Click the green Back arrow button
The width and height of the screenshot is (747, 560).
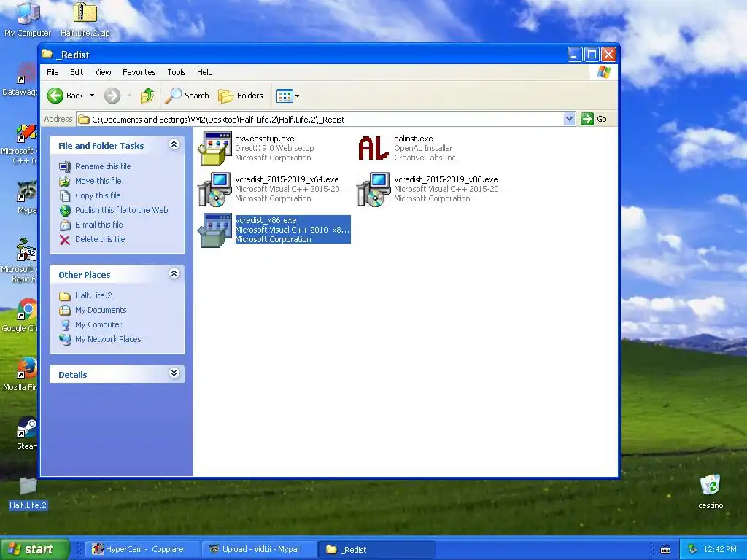55,96
